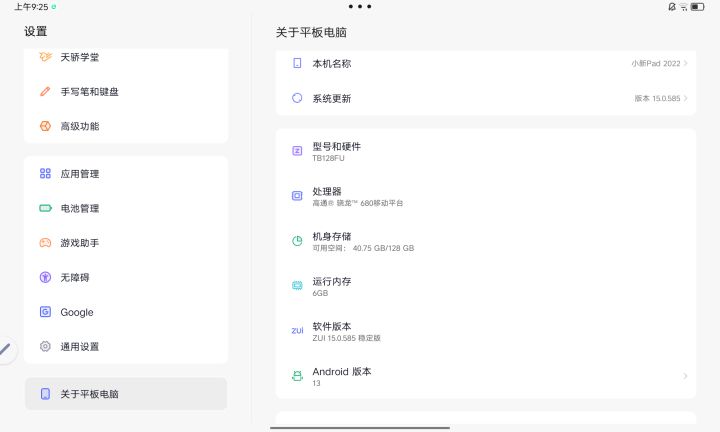720x432 pixels.
Task: Select 应用管理 menu entry
Action: coord(126,174)
